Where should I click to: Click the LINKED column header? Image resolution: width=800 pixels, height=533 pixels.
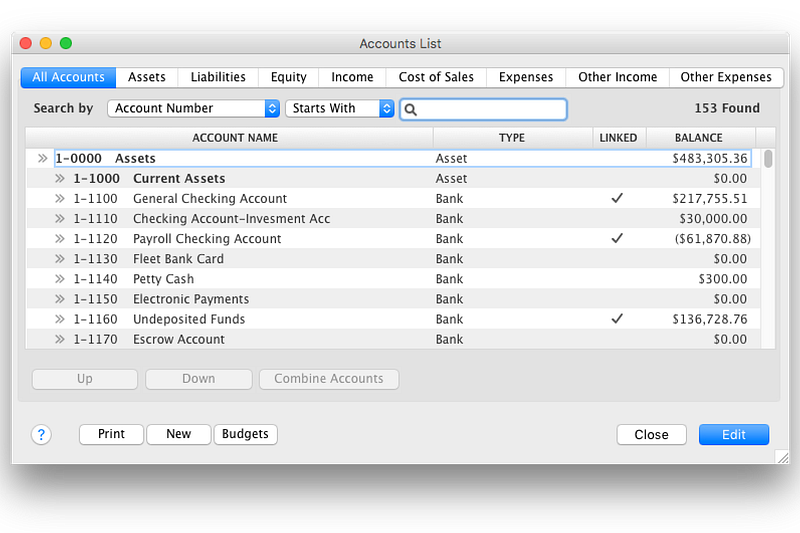pyautogui.click(x=618, y=138)
